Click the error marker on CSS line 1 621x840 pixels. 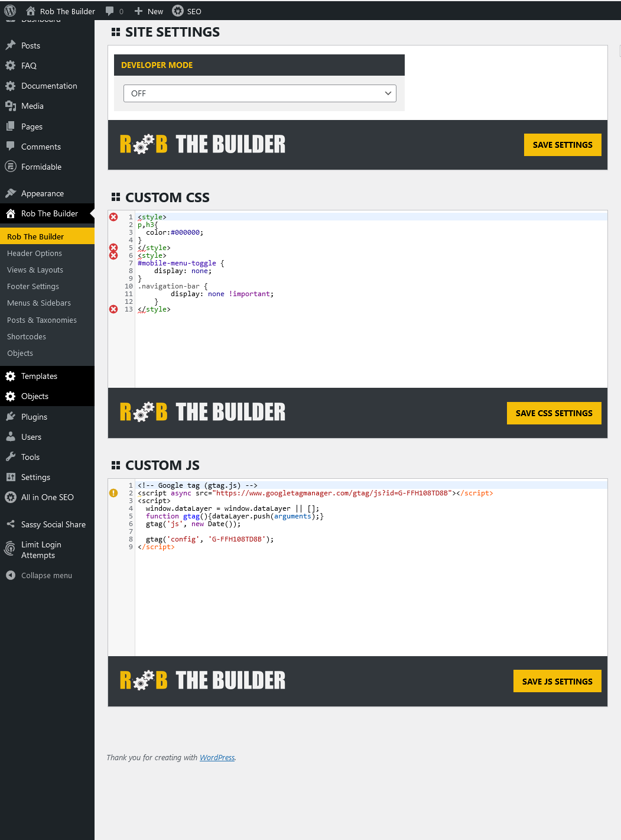click(113, 217)
